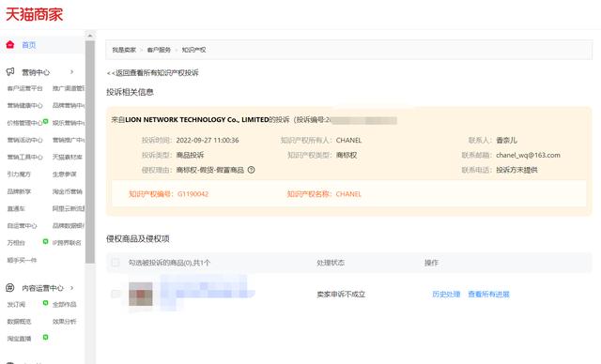Click 返回查看所有知识产权投诉 back link
Viewport: 601px width, 364px height.
pos(152,73)
